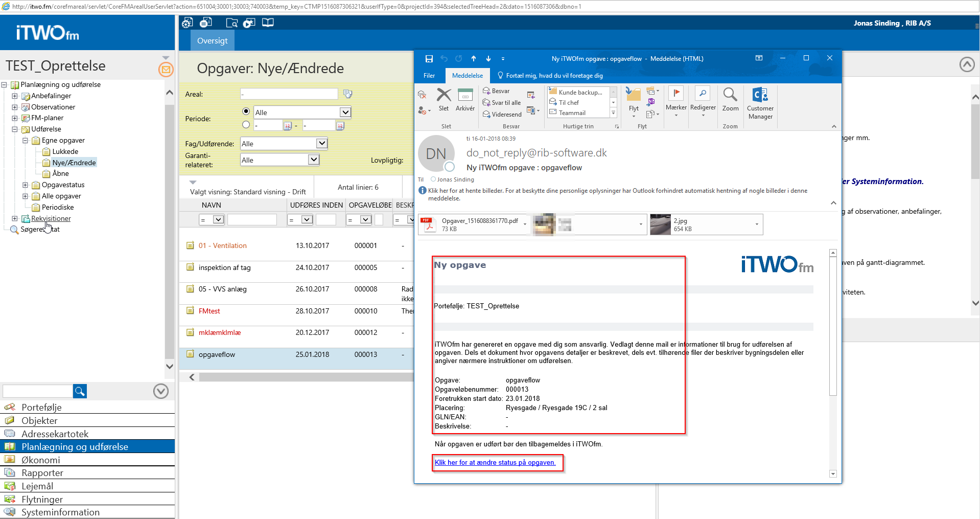Open the Zoom magnifier tool
This screenshot has width=980, height=519.
pos(730,96)
